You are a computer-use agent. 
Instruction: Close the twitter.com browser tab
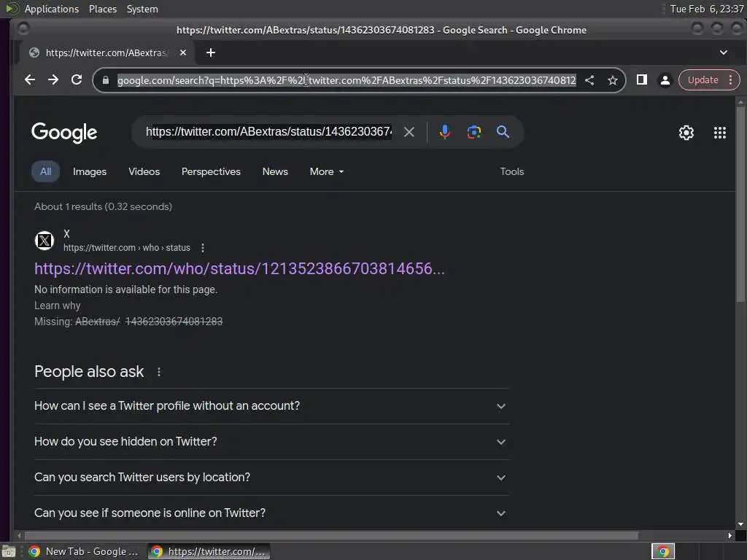click(x=183, y=52)
